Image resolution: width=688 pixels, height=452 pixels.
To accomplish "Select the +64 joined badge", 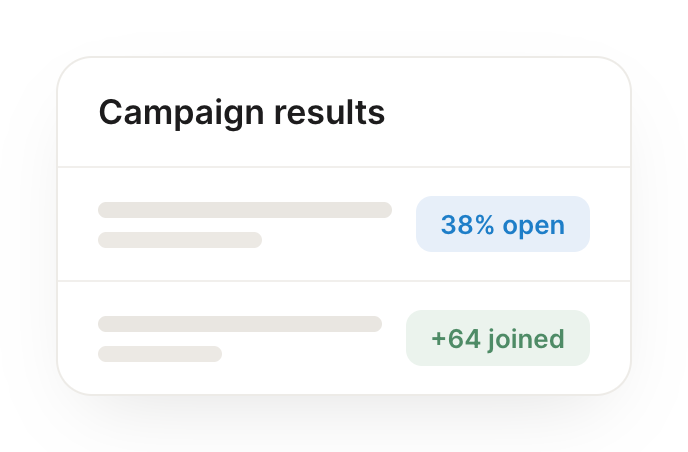I will 498,338.
